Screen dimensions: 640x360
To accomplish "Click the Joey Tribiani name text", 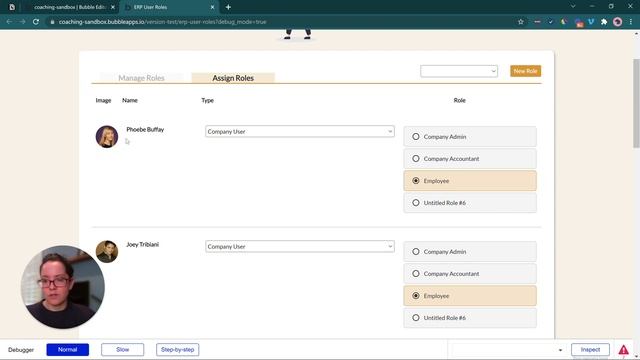I will click(142, 244).
